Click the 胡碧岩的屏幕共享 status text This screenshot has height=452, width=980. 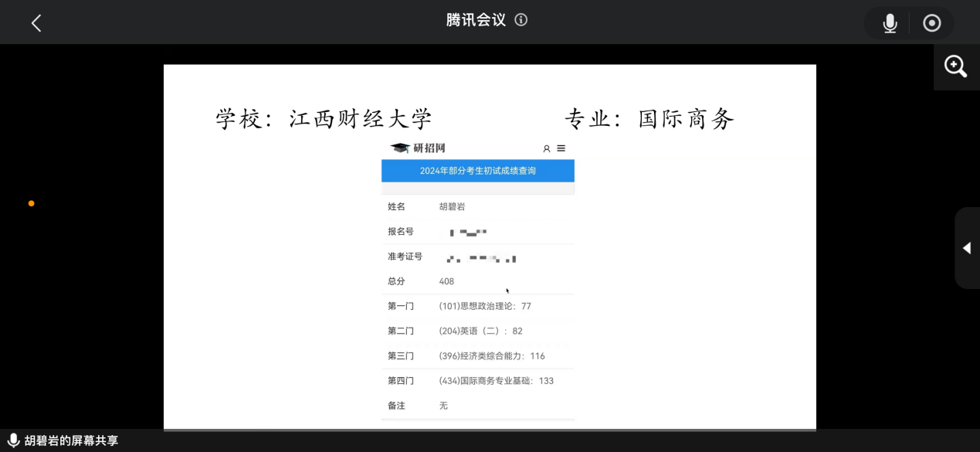pos(71,441)
